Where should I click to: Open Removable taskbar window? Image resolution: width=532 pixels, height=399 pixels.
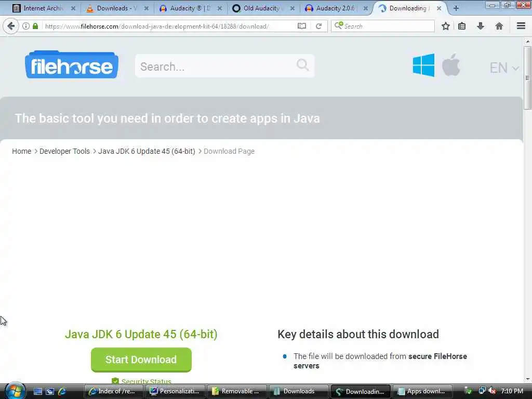point(237,391)
